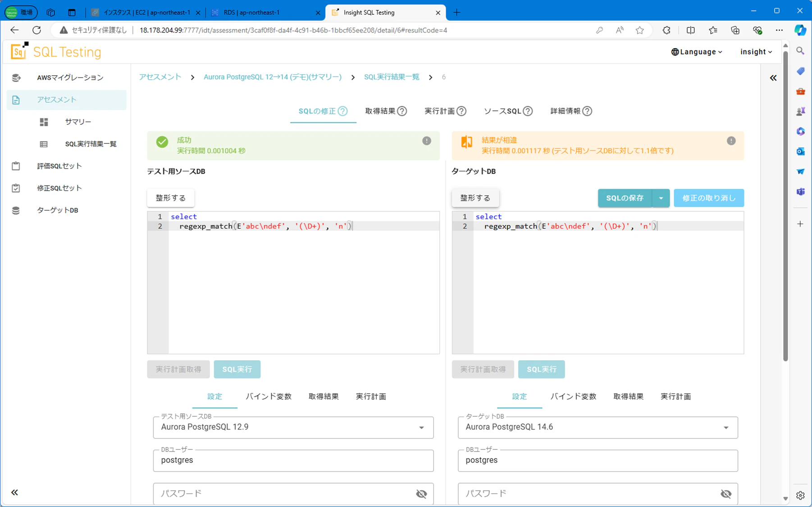Viewport: 812px width, 507px height.
Task: Click help icon next to 実行計画 tab
Action: [x=461, y=111]
